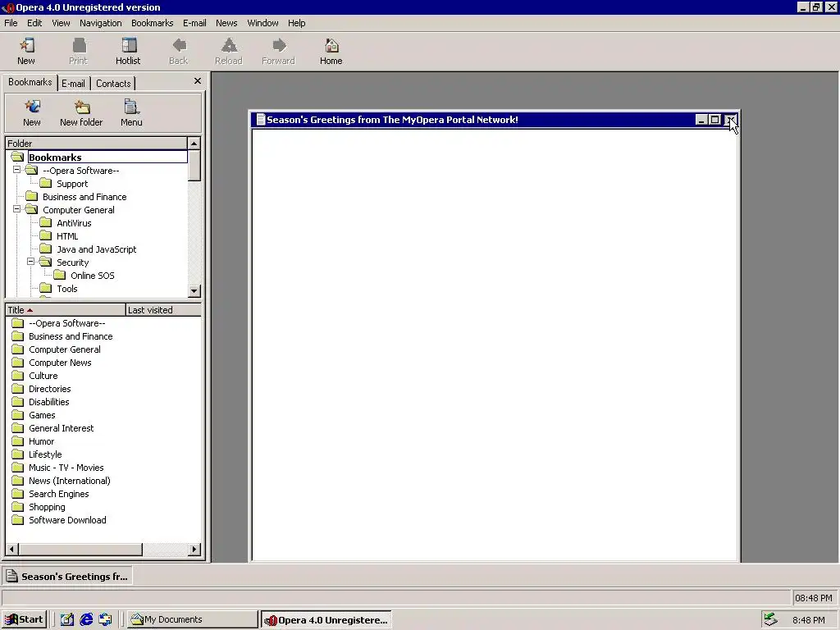Click title list horizontal scroll right arrow
The width and height of the screenshot is (840, 630).
point(194,549)
